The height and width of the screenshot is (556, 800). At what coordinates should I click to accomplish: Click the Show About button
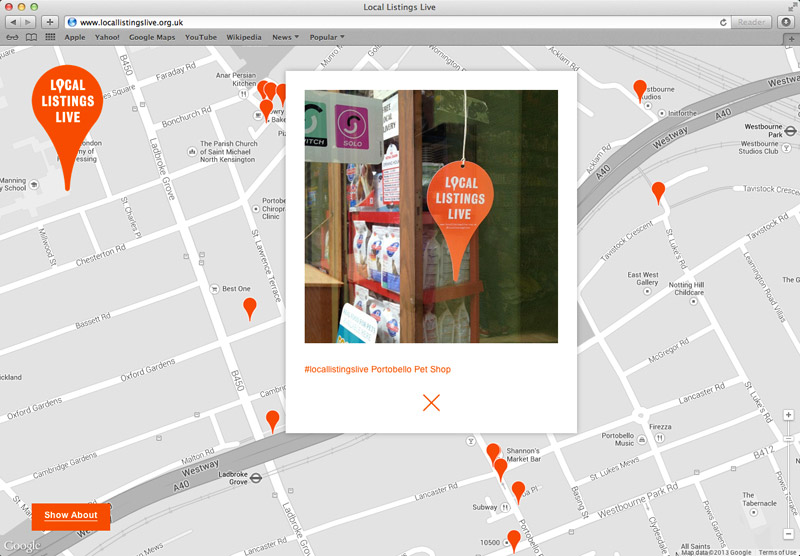tap(71, 516)
